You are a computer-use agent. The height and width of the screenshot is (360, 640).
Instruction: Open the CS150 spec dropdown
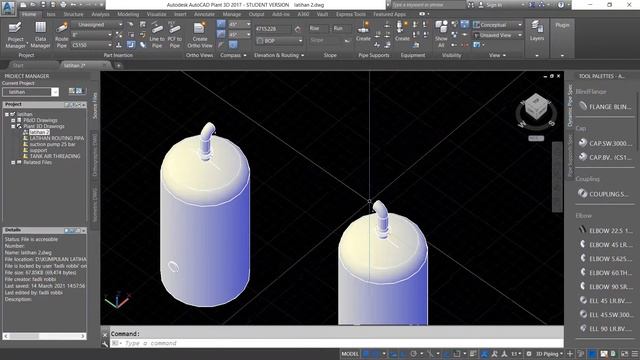coord(92,45)
